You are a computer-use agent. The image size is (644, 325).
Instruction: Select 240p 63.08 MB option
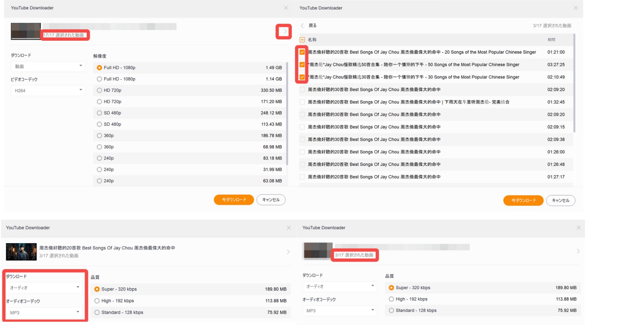99,181
